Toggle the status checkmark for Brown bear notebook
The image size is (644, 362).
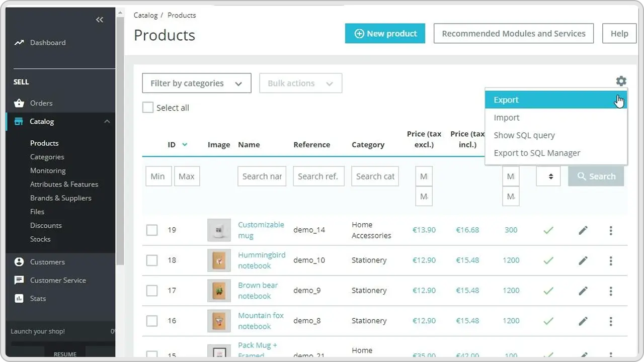point(548,291)
